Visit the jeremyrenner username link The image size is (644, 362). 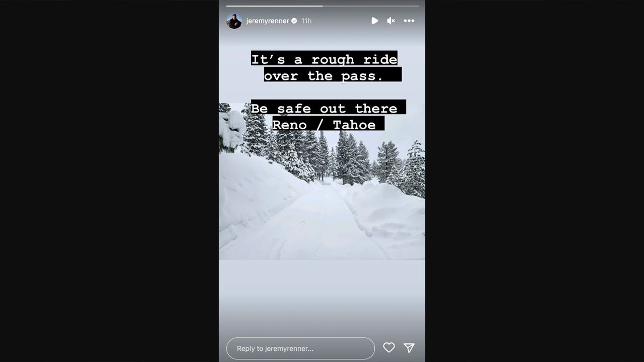[x=268, y=21]
